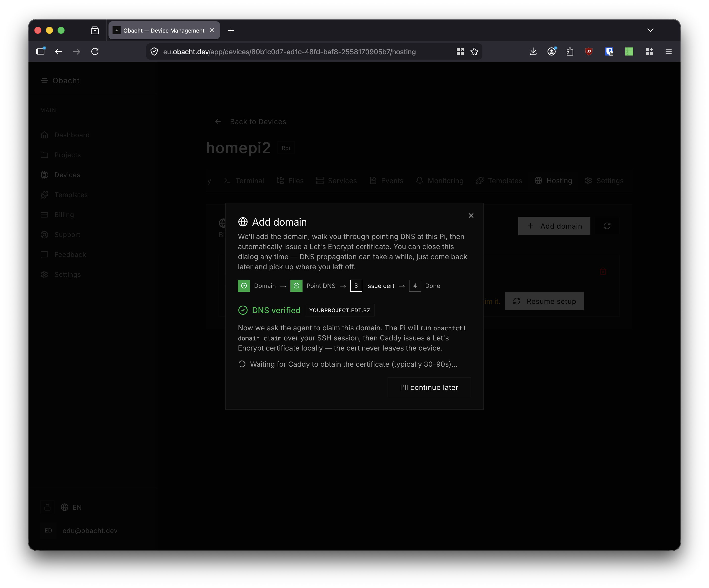Open the browser downloads icon
Viewport: 709px width, 588px height.
coord(533,51)
